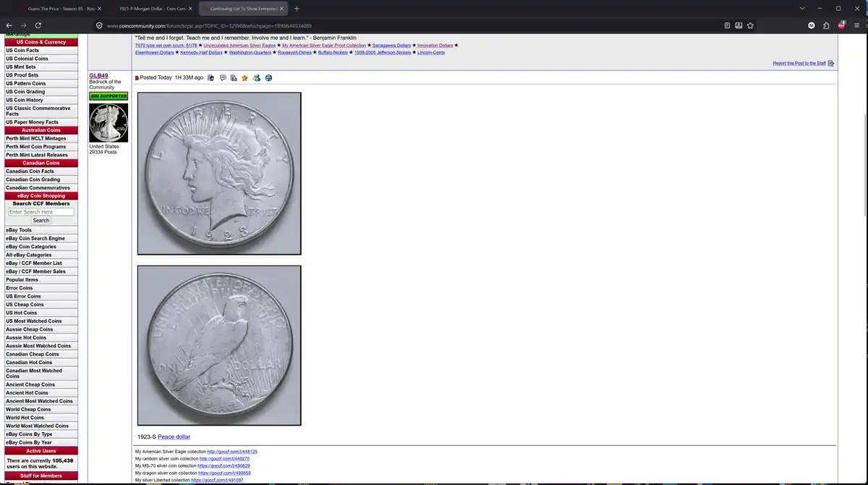
Task: Open 'US Coin Grading' sidebar item
Action: point(41,92)
